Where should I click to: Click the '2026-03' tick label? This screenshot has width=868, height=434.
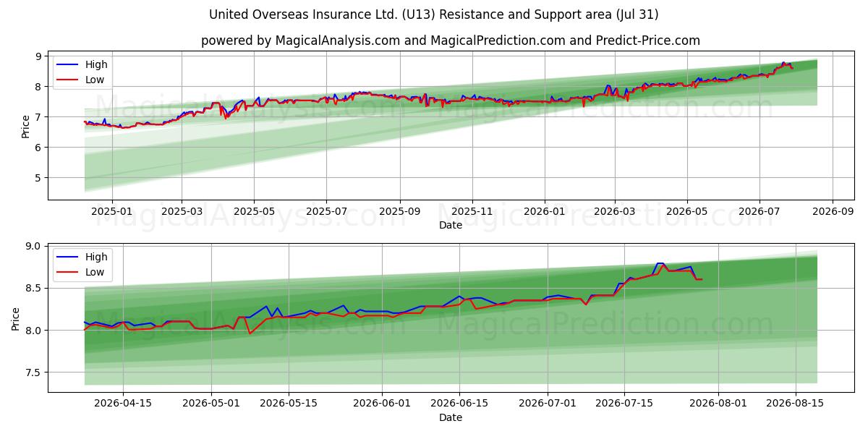pyautogui.click(x=614, y=211)
